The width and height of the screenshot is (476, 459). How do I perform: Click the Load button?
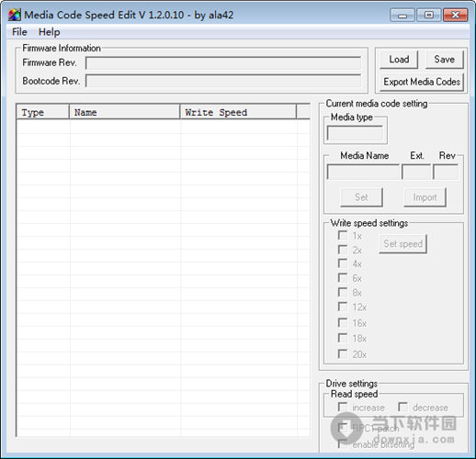399,60
